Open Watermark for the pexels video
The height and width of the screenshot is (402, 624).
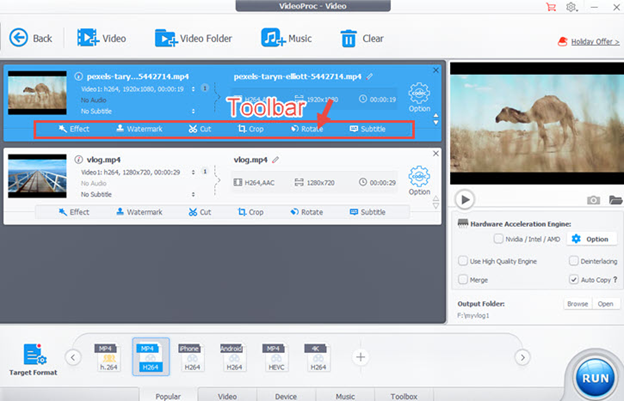[x=139, y=129]
